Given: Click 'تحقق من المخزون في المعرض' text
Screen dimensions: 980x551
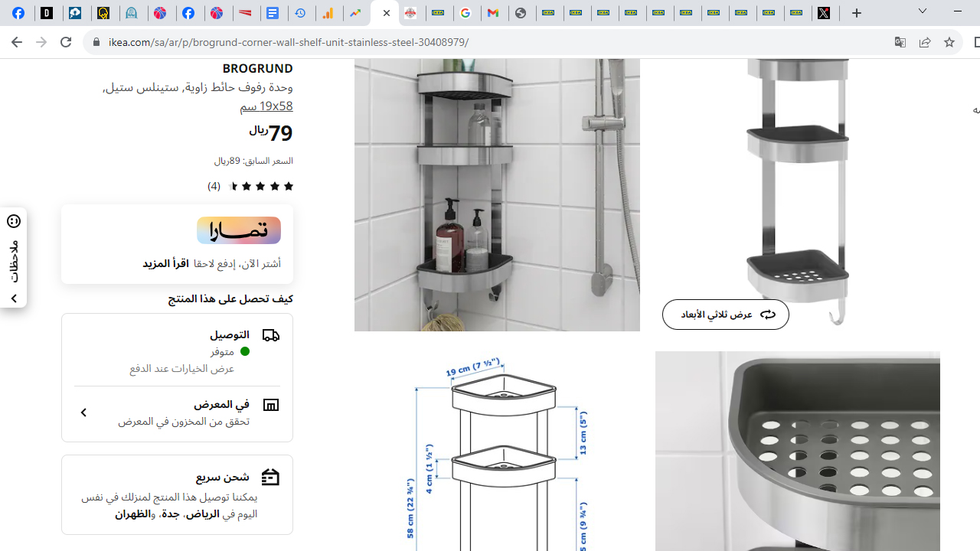Looking at the screenshot, I should 184,421.
